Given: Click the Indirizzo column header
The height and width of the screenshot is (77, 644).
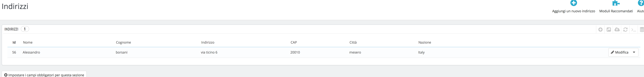Looking at the screenshot, I should coord(208,42).
